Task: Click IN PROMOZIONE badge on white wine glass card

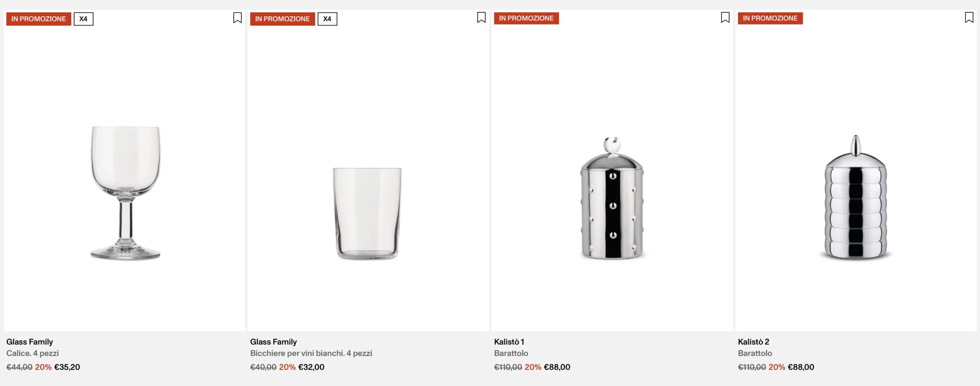Action: click(x=283, y=19)
